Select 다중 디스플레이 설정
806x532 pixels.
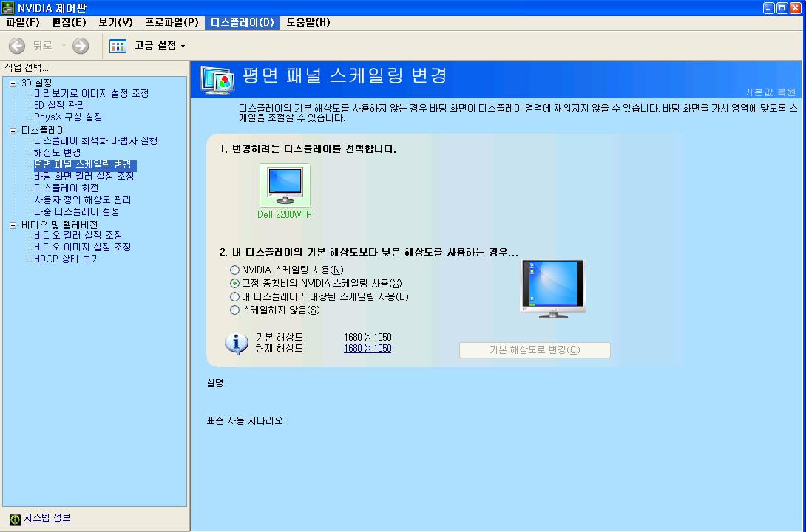coord(77,211)
